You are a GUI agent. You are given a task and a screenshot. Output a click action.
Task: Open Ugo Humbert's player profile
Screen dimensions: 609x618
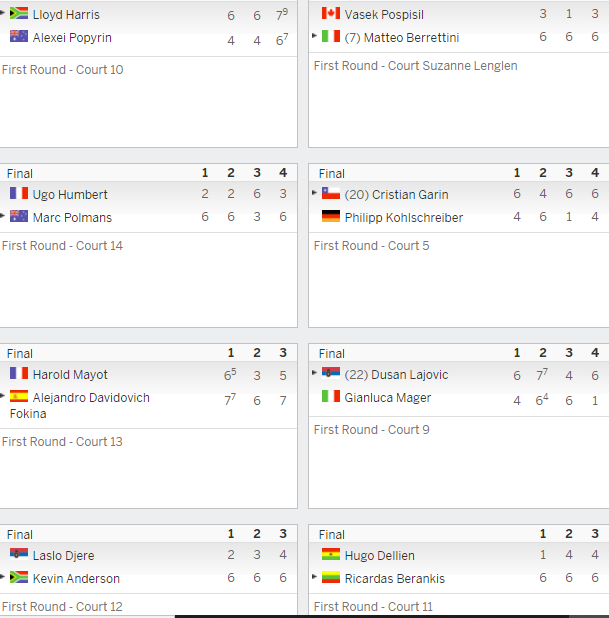(70, 194)
